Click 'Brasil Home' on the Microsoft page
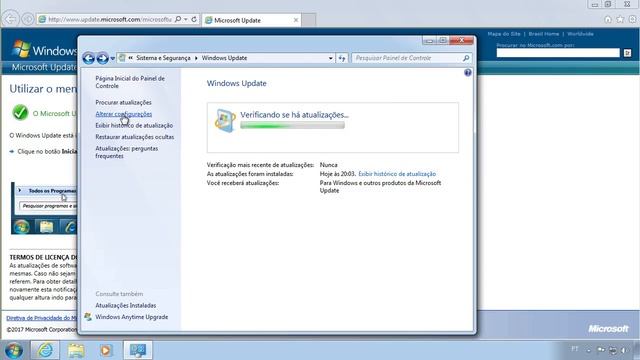This screenshot has height=360, width=640. 543,34
